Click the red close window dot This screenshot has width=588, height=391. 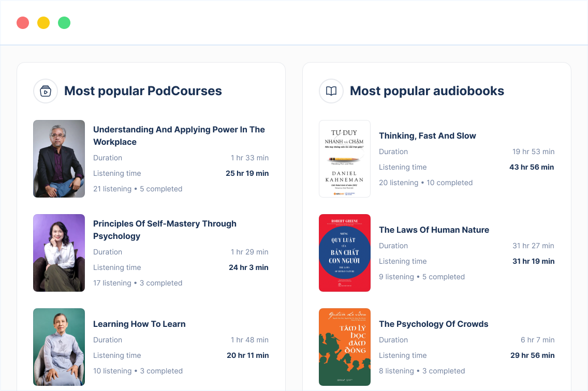pos(23,23)
